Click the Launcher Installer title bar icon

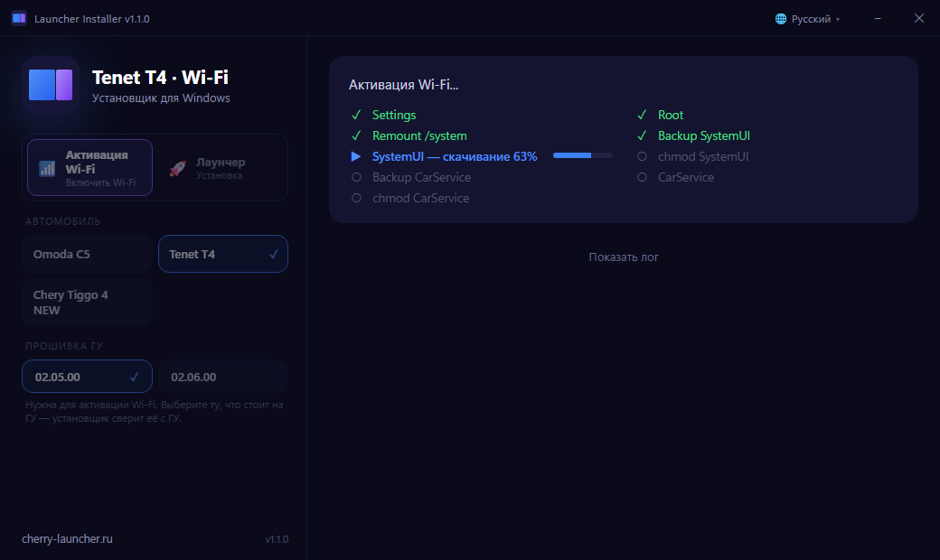tap(19, 18)
